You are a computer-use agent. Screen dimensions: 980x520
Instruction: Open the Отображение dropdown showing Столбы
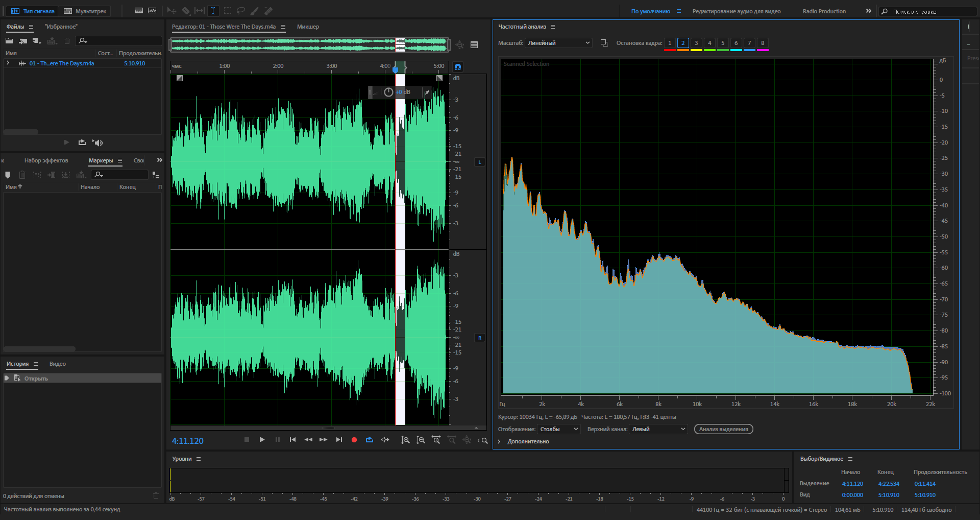558,429
